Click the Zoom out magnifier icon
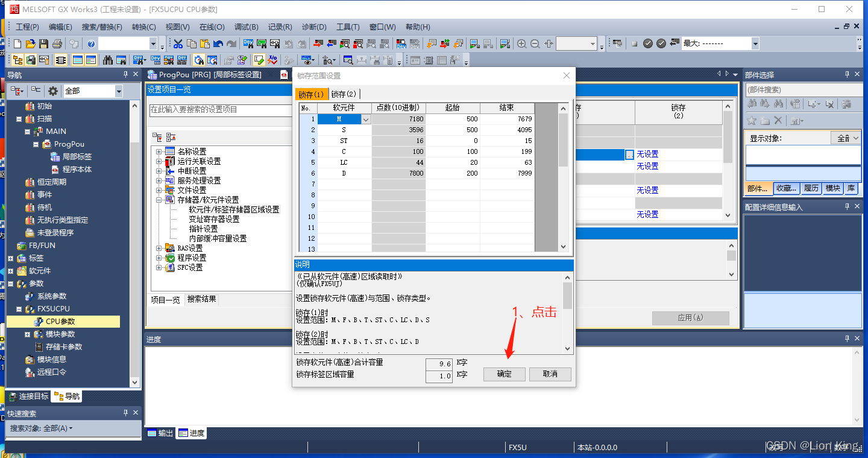868x458 pixels. coord(535,43)
